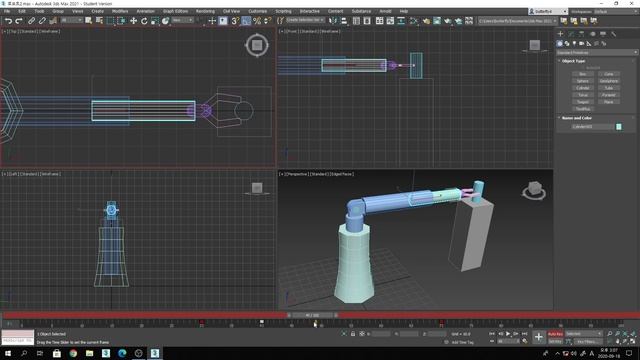This screenshot has width=640, height=360.
Task: Activate the Select and Rotate tool
Action: tap(144, 20)
